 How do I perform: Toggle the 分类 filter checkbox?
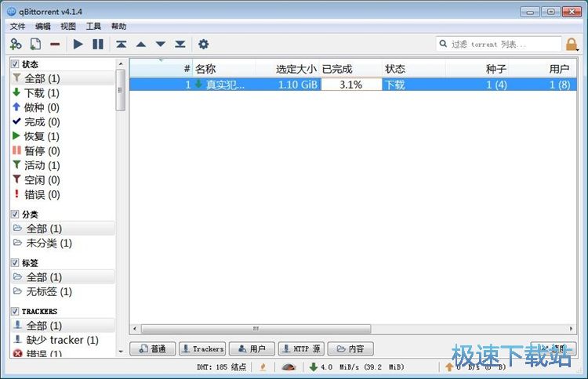tap(15, 215)
